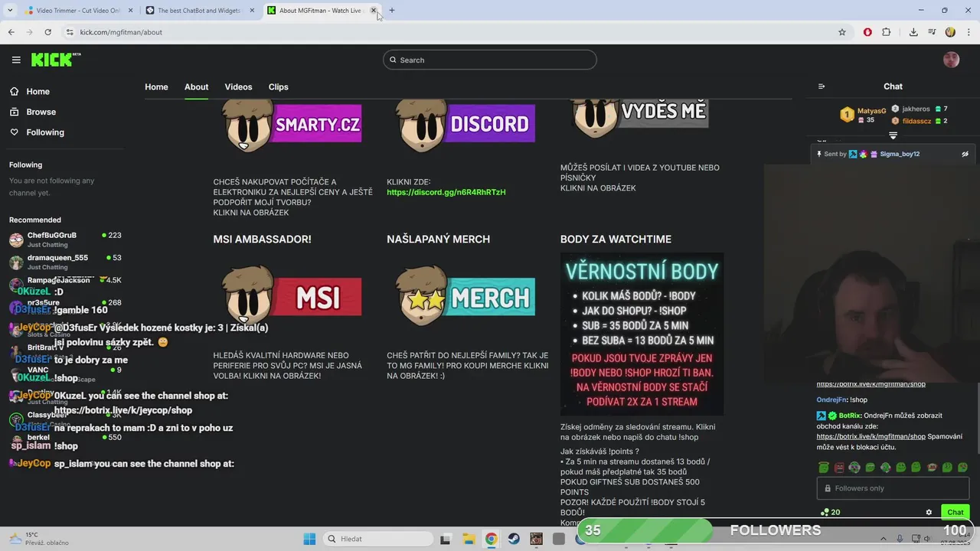The height and width of the screenshot is (551, 980).
Task: Bookmark this page with the star icon
Action: (842, 32)
